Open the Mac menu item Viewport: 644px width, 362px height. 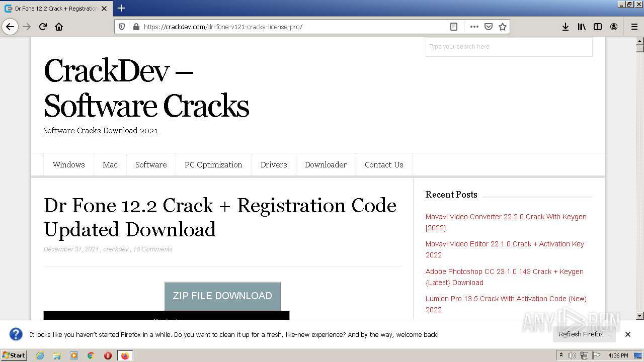pyautogui.click(x=110, y=165)
